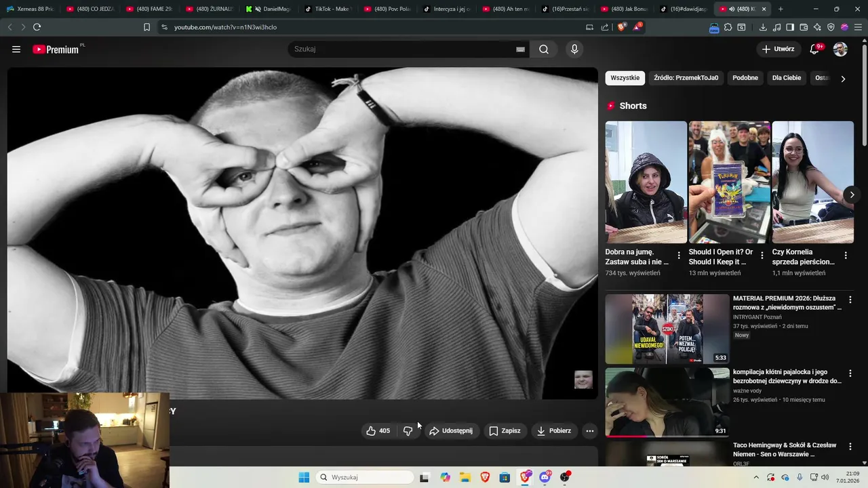Show more filter chips with right arrow
Screen dimensions: 868x488
(843, 79)
